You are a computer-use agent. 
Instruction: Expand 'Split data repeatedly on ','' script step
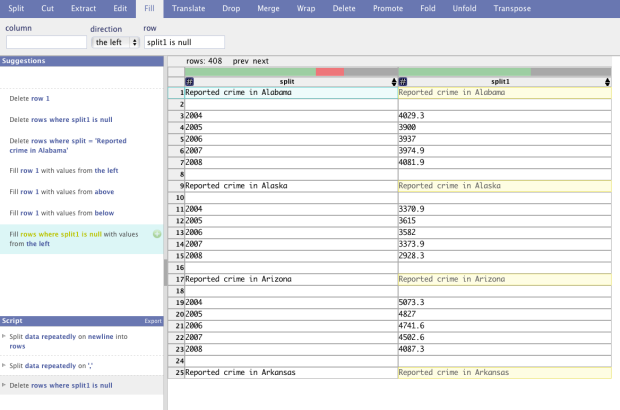(x=4, y=365)
